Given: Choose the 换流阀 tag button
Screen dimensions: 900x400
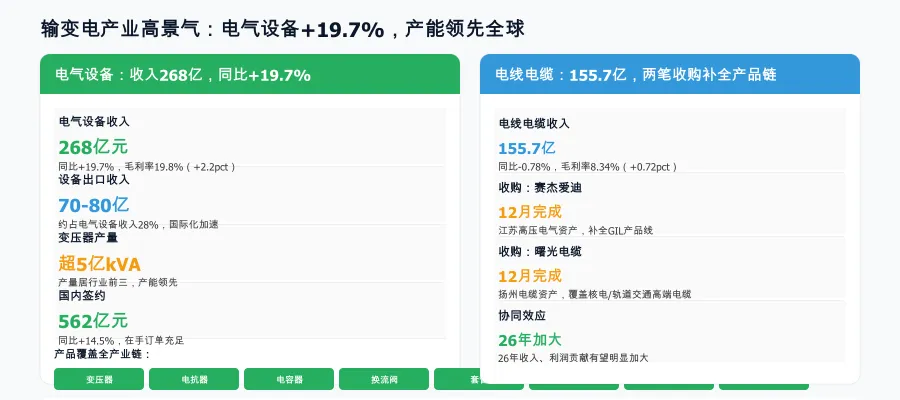Looking at the screenshot, I should point(384,380).
